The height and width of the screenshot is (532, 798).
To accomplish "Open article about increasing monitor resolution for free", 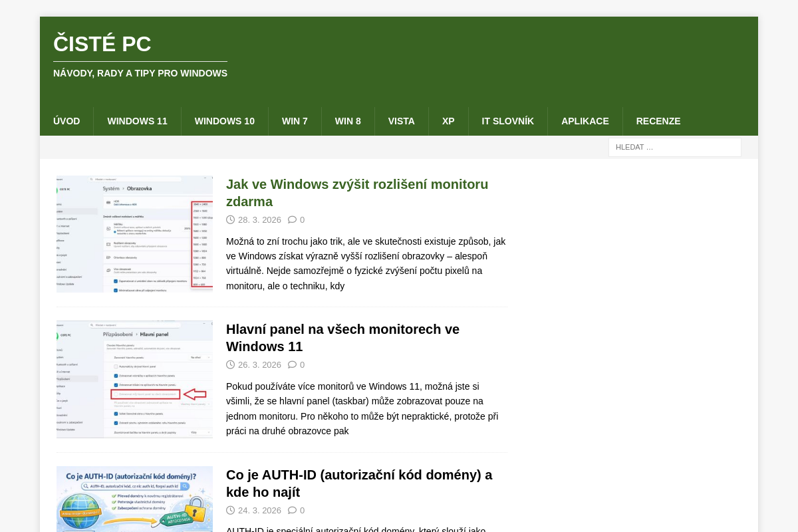I will [357, 193].
